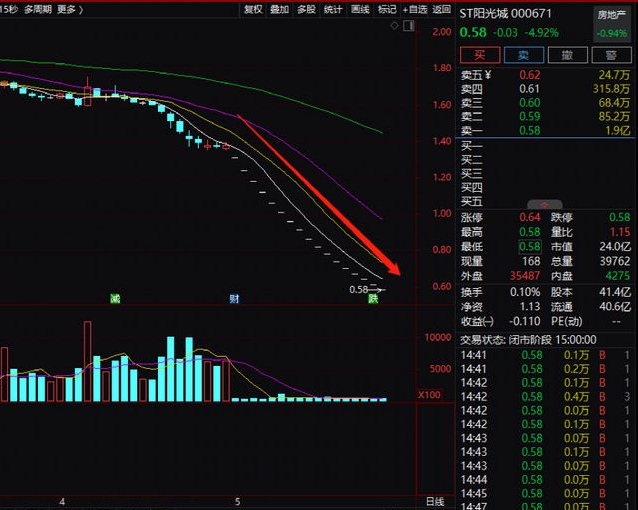Toggle the side panel layout icon
This screenshot has width=638, height=510.
pos(409,26)
